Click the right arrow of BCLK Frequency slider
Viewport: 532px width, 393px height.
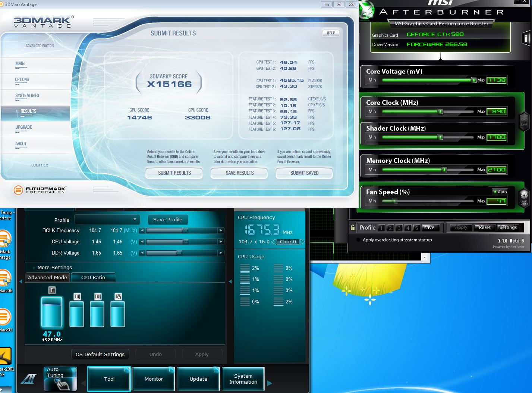[221, 231]
